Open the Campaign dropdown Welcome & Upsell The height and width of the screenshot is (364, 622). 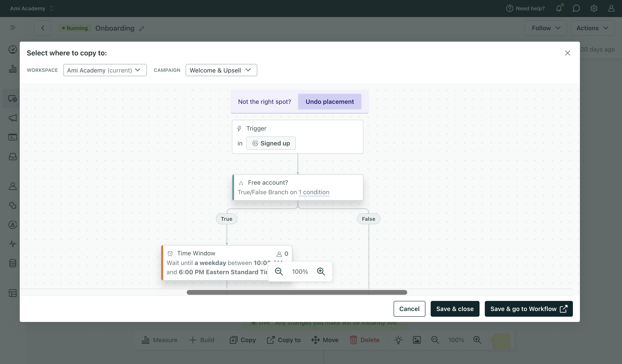[221, 70]
